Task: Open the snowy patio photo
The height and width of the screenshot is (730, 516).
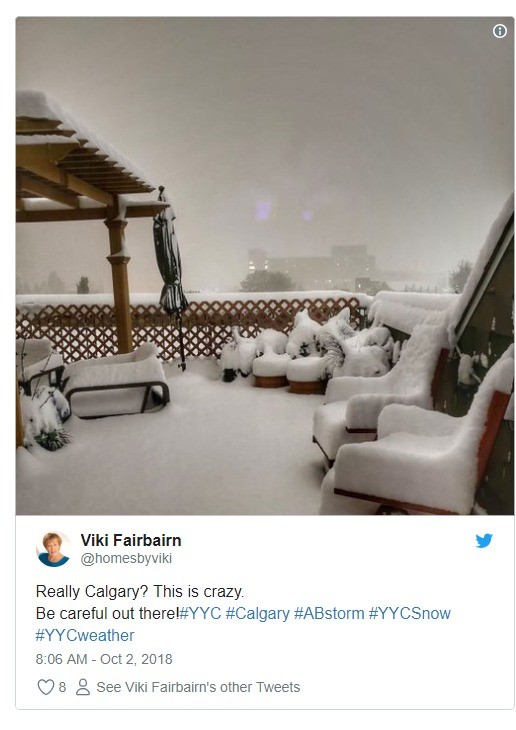Action: [265, 266]
